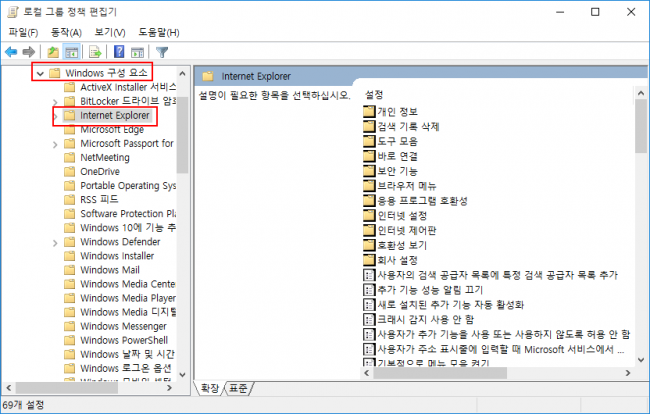
Task: Select RSS 피드 in the tree
Action: pyautogui.click(x=92, y=199)
